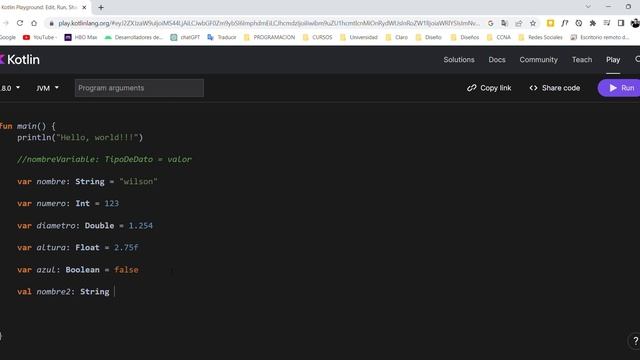Click the f? extension icon

[x=564, y=23]
